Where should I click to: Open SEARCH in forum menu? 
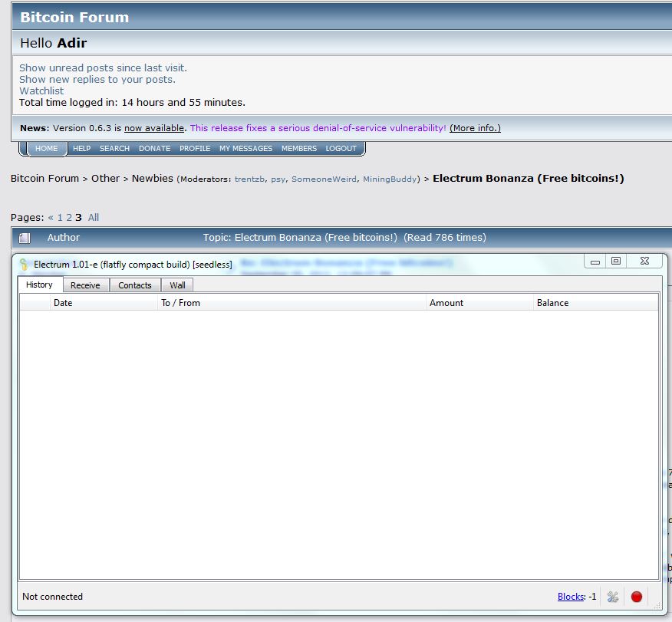(114, 148)
